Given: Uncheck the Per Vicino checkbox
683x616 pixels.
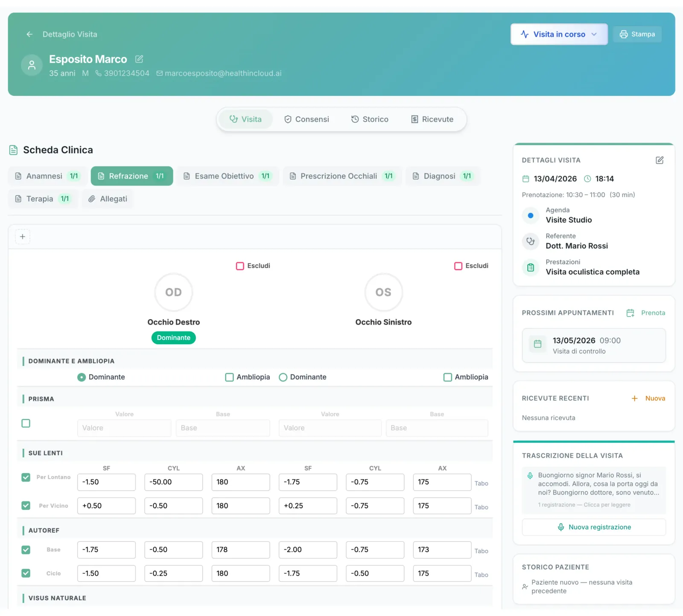Looking at the screenshot, I should [26, 506].
